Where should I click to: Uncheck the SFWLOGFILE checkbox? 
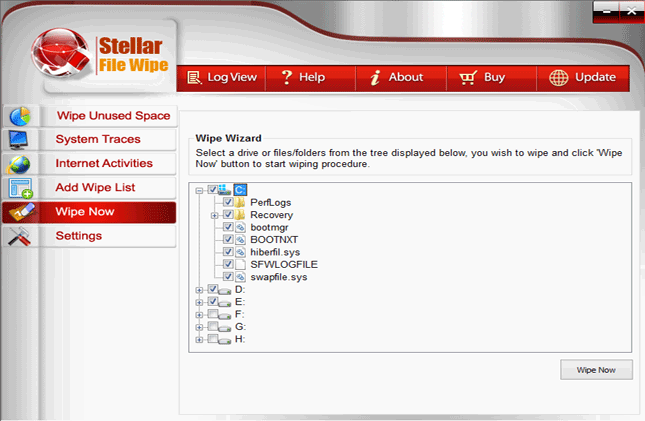pos(228,264)
